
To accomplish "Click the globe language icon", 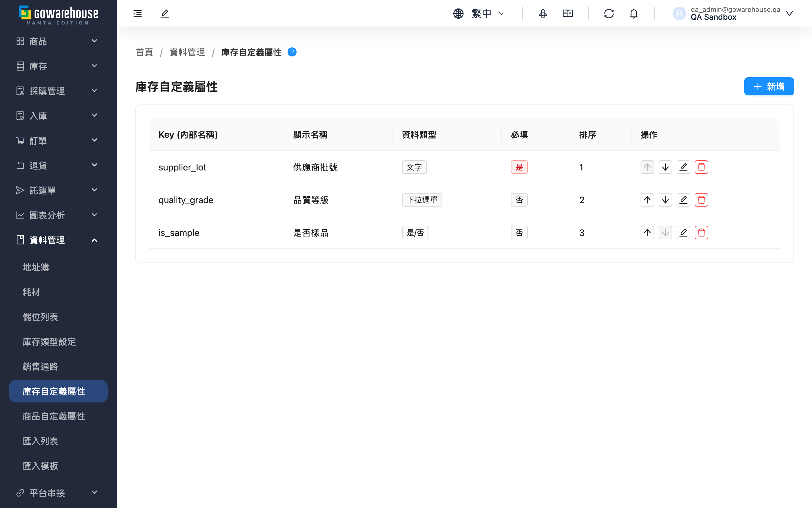I will point(458,14).
